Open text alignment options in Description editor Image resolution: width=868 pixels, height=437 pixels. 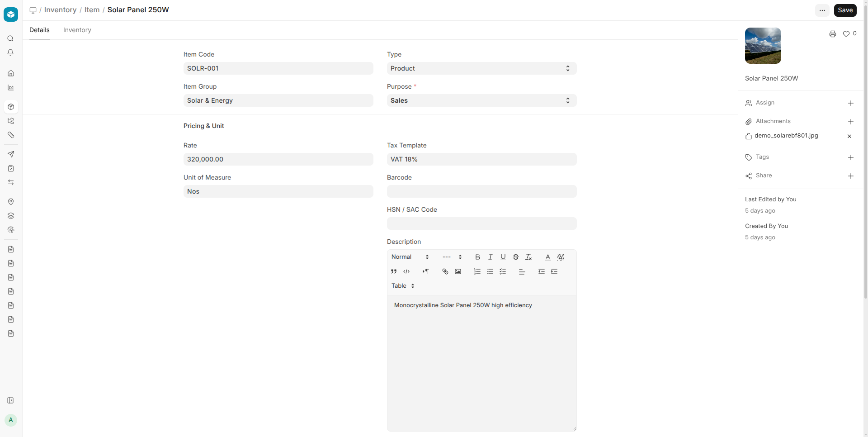pos(522,271)
